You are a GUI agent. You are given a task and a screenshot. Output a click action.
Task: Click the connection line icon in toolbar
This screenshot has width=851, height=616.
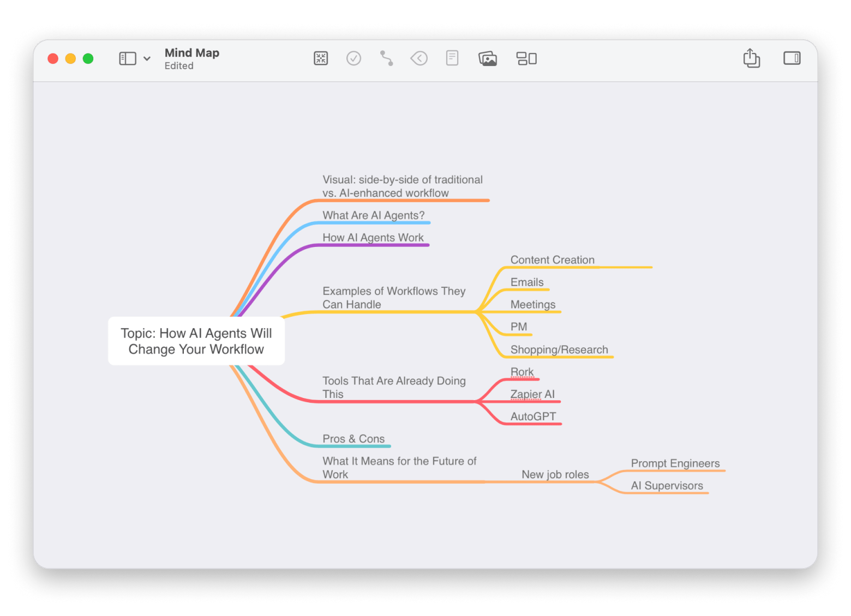[x=386, y=58]
